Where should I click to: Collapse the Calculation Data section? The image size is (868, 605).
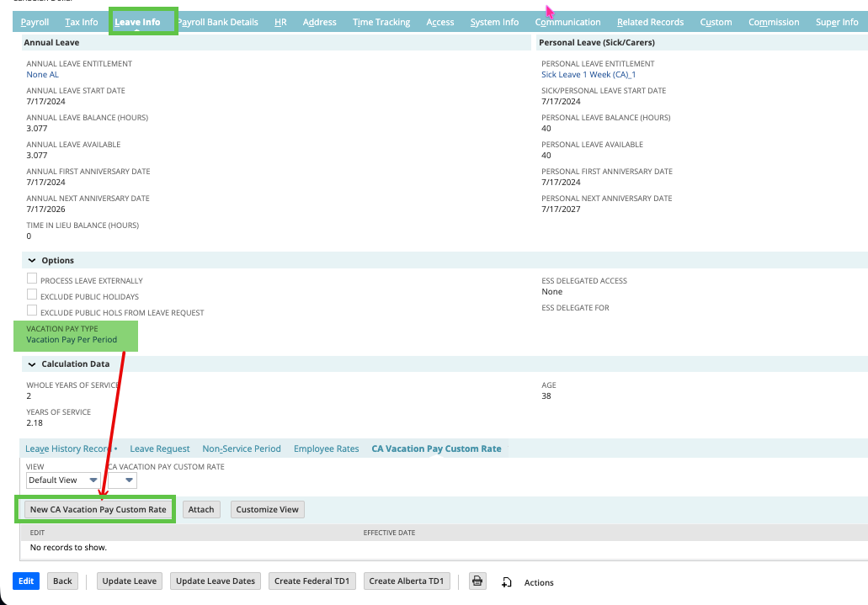coord(32,364)
